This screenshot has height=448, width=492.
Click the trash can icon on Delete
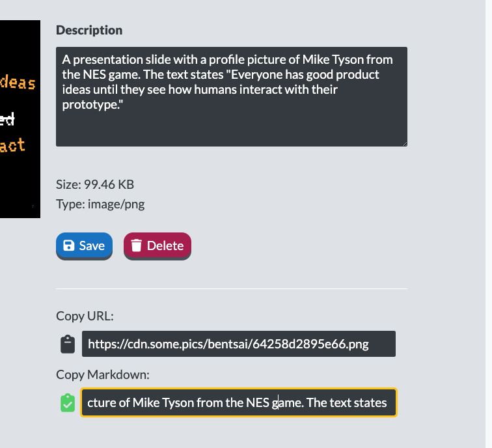click(136, 245)
